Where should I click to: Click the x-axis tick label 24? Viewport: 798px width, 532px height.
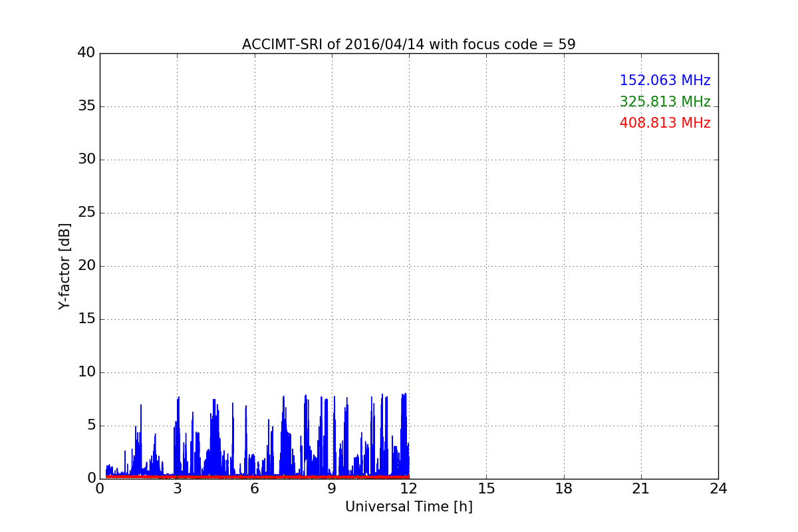(x=718, y=489)
